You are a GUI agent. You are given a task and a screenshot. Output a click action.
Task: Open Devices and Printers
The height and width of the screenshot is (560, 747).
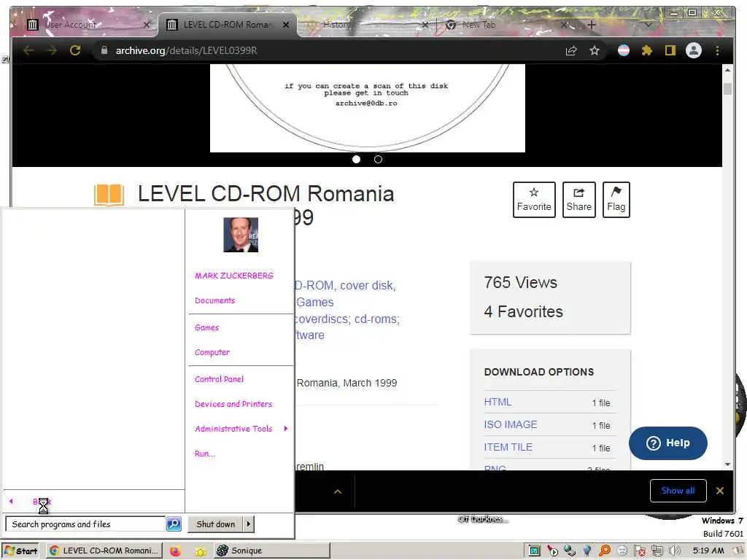tap(233, 404)
